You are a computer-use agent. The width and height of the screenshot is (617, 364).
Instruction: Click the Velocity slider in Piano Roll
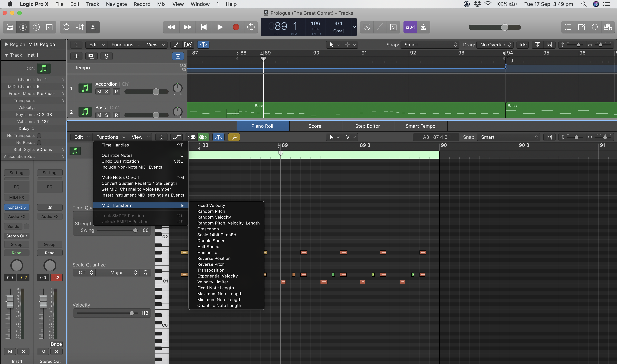131,313
